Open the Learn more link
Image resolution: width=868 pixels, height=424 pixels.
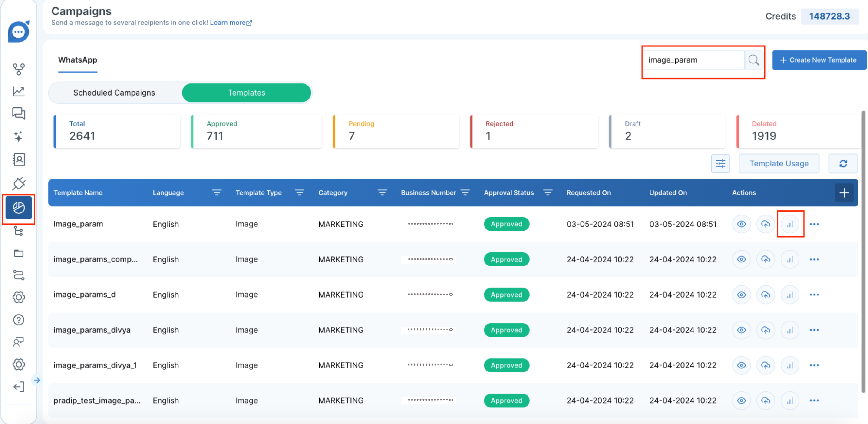pos(231,23)
